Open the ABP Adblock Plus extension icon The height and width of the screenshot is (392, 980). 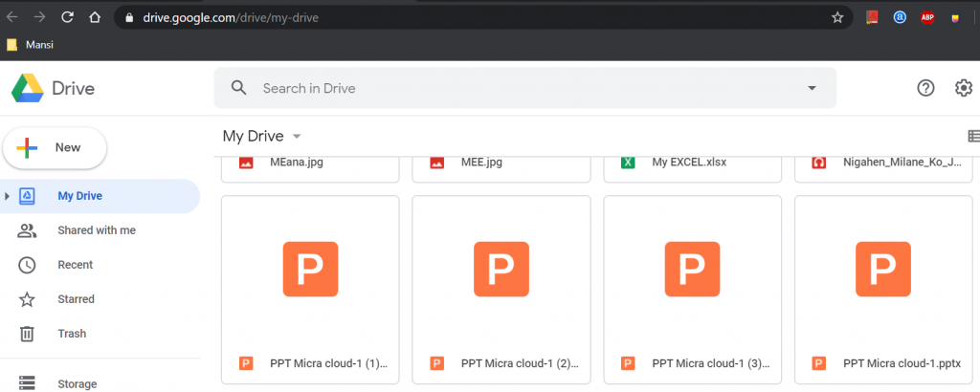coord(927,17)
